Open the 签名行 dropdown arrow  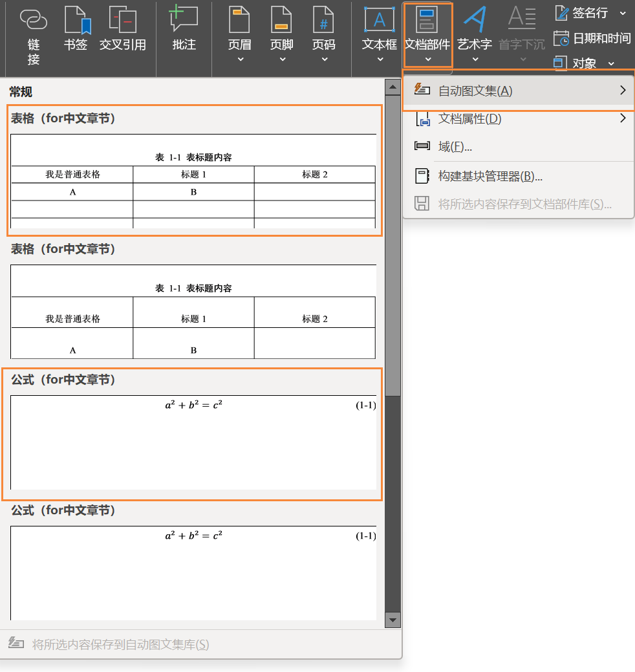tap(623, 14)
